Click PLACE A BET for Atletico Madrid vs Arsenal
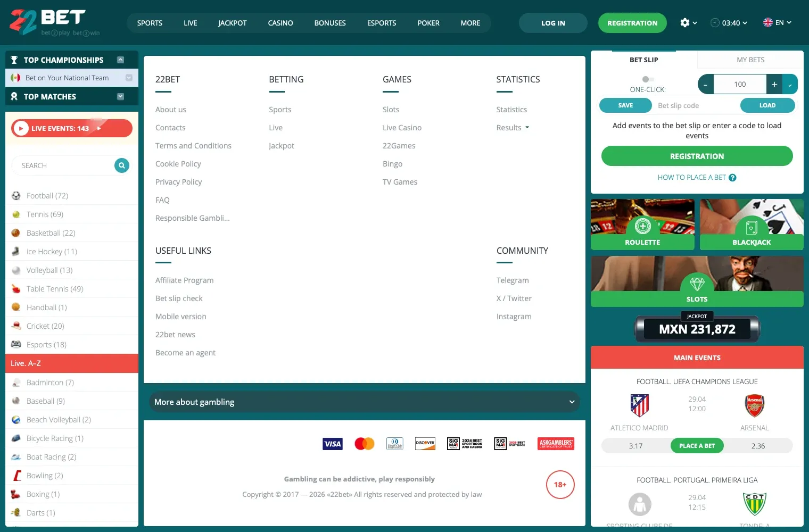The height and width of the screenshot is (532, 809). [x=697, y=445]
